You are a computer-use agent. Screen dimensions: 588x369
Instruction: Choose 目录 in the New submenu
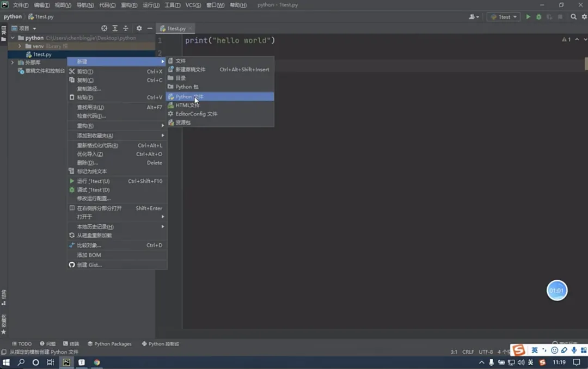(x=220, y=78)
